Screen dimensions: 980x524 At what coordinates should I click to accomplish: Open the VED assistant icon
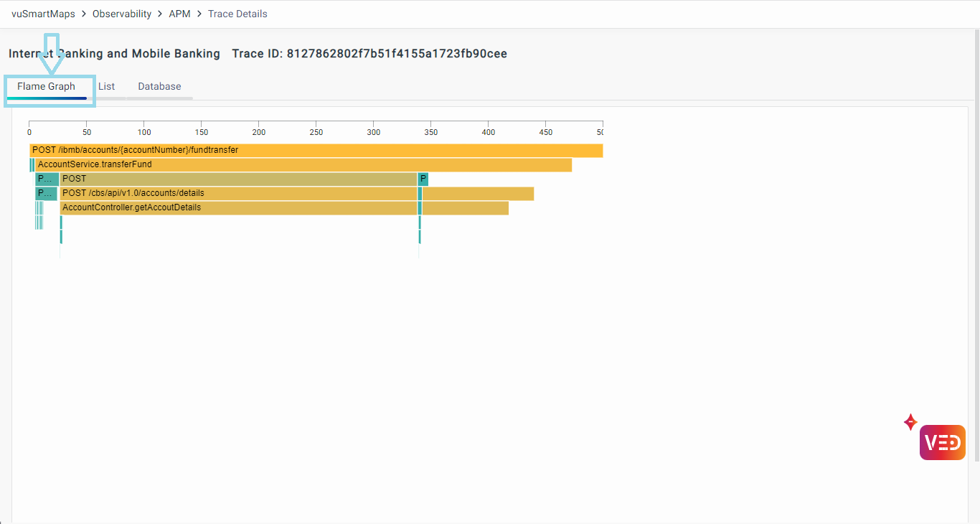pos(942,442)
